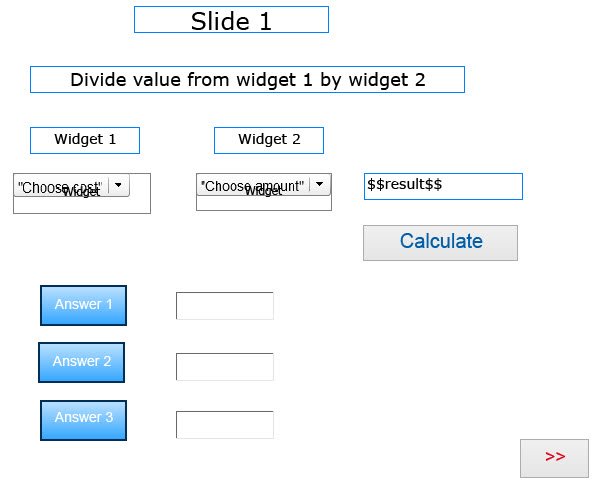Open the "Choose cost" dropdown arrow
The width and height of the screenshot is (603, 498).
point(118,185)
